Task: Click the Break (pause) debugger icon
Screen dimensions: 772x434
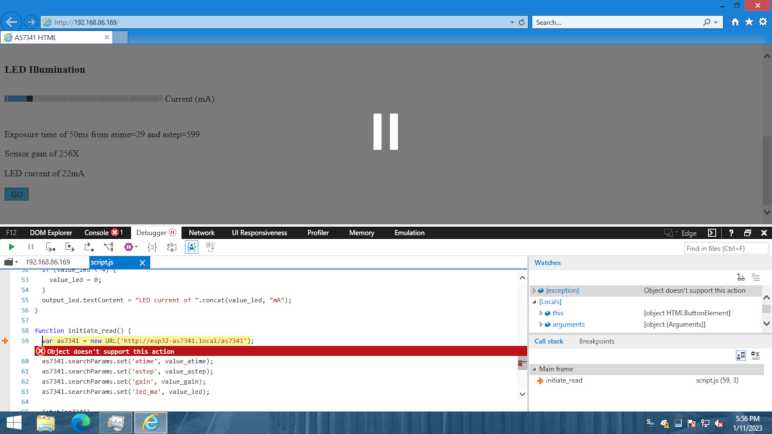Action: tap(30, 247)
